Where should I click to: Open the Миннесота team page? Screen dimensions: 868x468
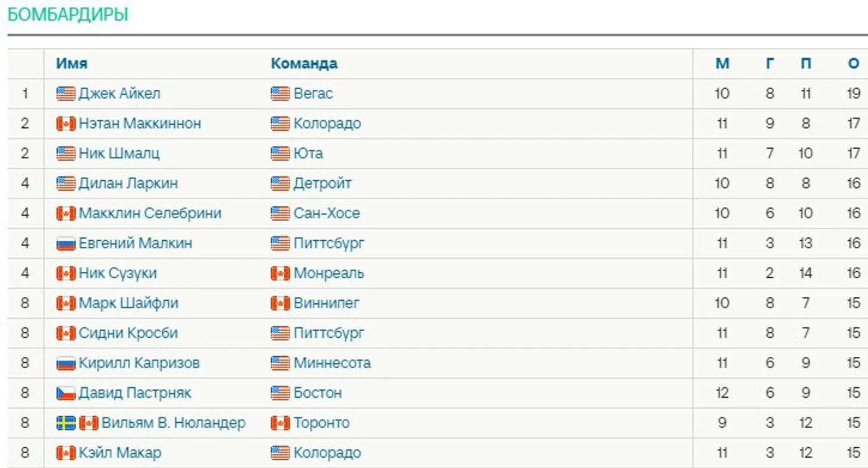[332, 363]
